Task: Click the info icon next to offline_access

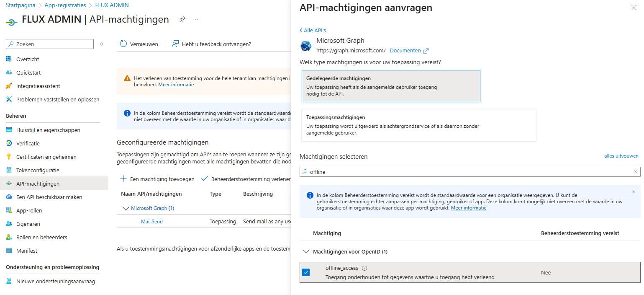Action: point(364,268)
